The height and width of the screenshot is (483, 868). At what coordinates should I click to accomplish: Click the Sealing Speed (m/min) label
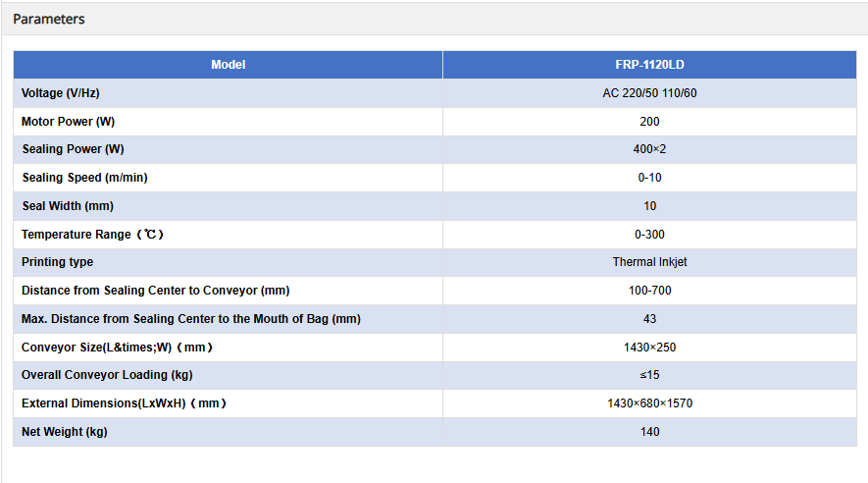(x=84, y=178)
